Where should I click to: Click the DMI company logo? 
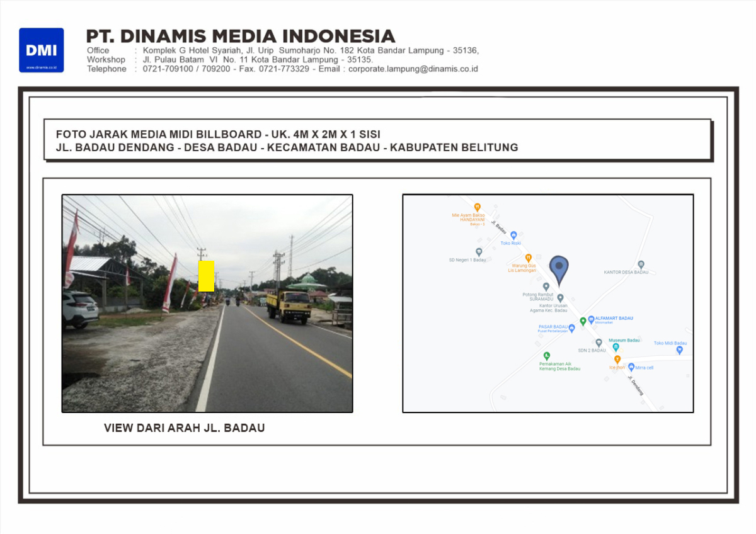(41, 50)
